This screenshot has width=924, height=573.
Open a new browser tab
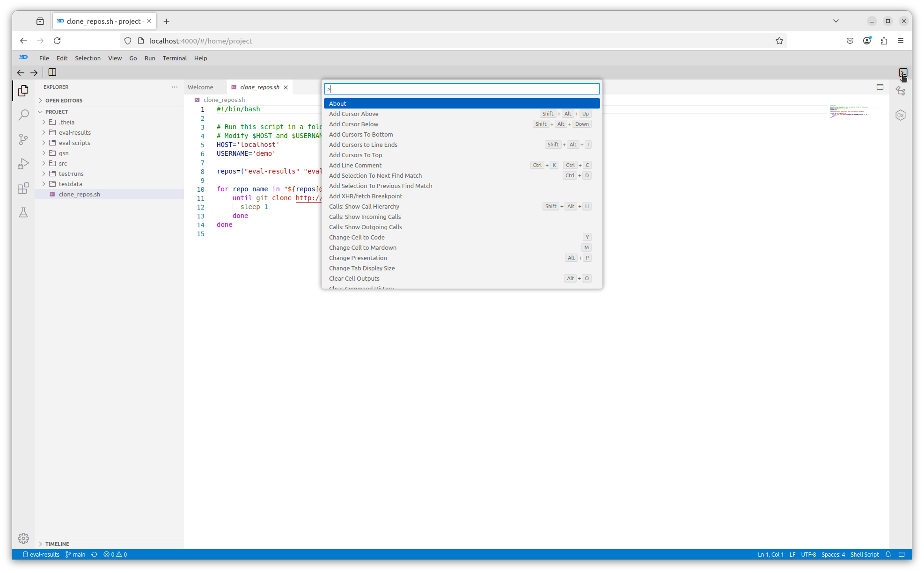click(x=166, y=21)
